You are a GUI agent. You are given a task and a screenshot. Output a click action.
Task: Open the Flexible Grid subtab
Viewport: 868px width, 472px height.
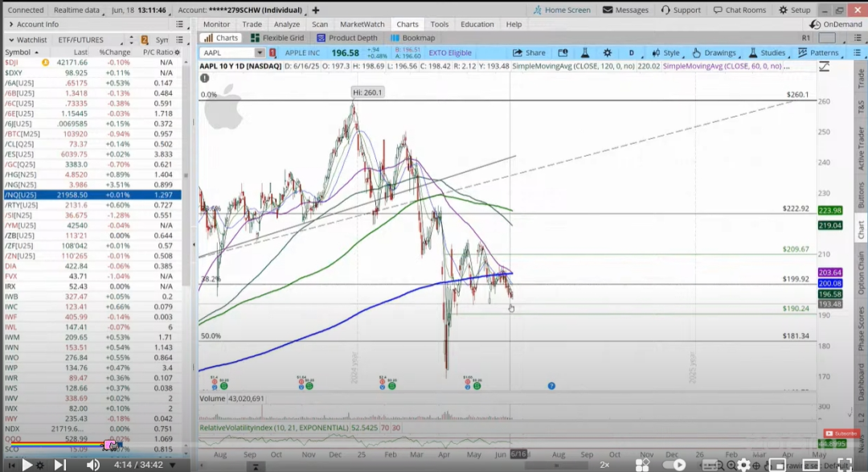coord(277,38)
